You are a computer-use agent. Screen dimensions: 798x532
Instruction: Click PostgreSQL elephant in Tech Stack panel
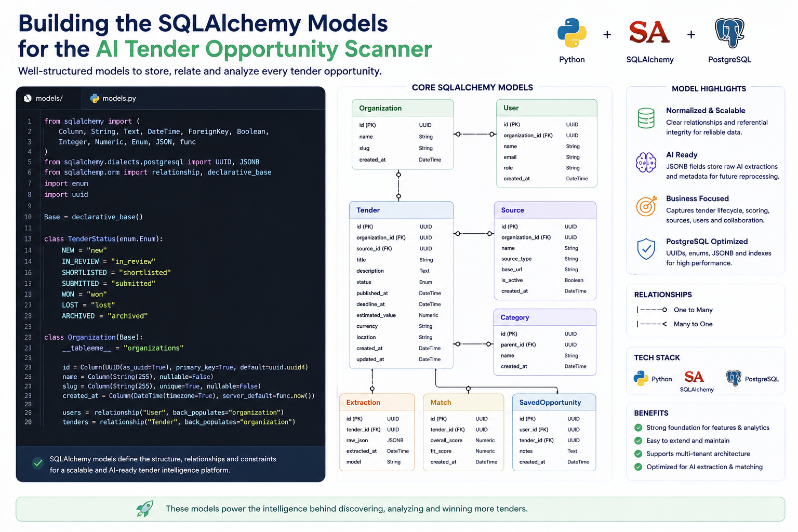coord(734,378)
